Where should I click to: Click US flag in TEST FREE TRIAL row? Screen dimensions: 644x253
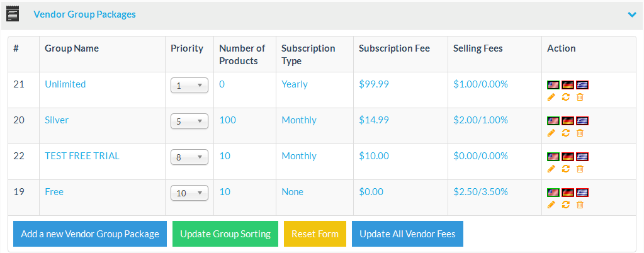click(x=553, y=157)
